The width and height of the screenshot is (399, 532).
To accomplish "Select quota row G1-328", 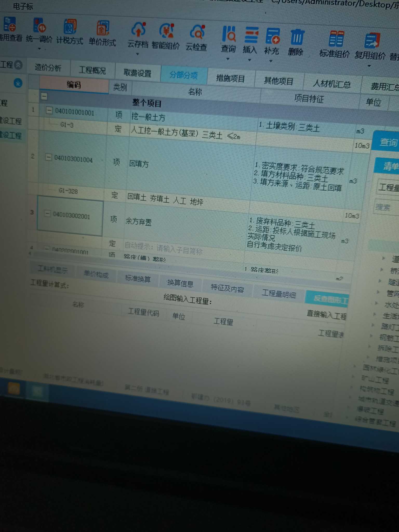I will pos(68,191).
